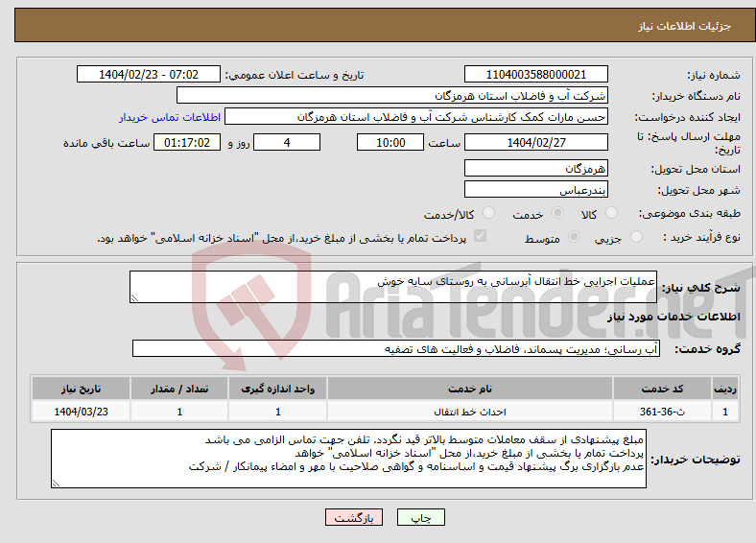Select the کالا/خدمت radio button
Image resolution: width=756 pixels, height=543 pixels.
pyautogui.click(x=489, y=213)
